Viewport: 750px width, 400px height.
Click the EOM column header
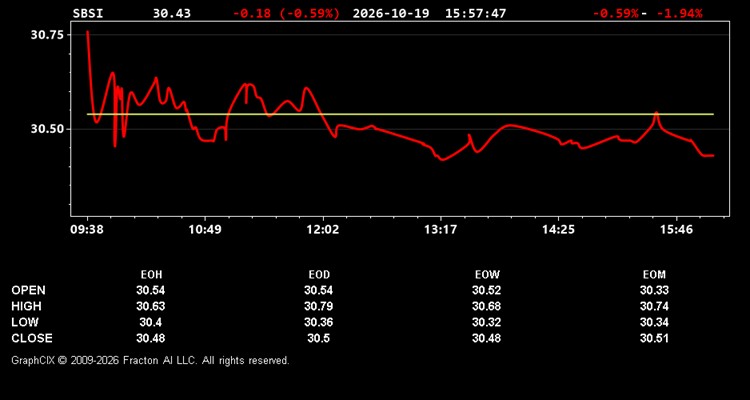tap(654, 275)
